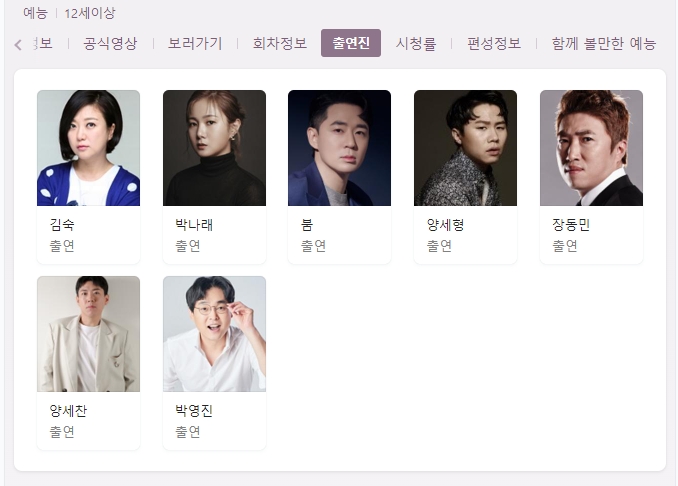
Task: Open the 시청률 tab
Action: tap(416, 43)
